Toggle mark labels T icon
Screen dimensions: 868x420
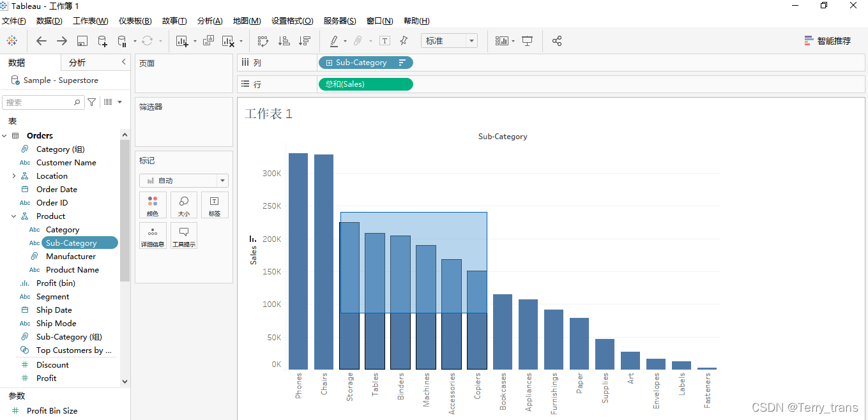tap(385, 41)
